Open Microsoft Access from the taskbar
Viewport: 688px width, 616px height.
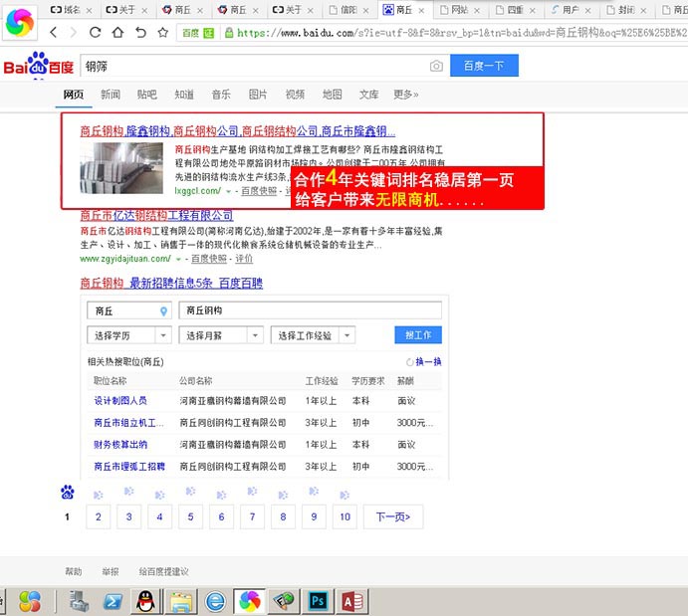[351, 601]
